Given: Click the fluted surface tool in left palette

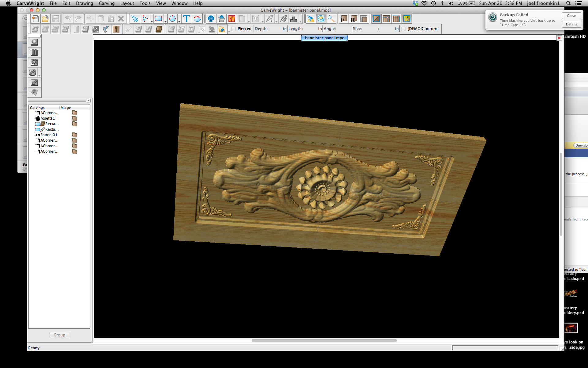Looking at the screenshot, I should (34, 52).
